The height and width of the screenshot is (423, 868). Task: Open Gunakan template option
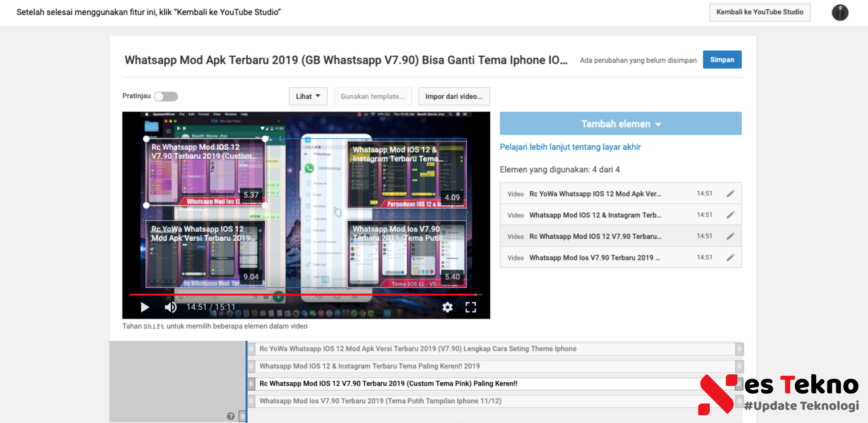pyautogui.click(x=373, y=96)
